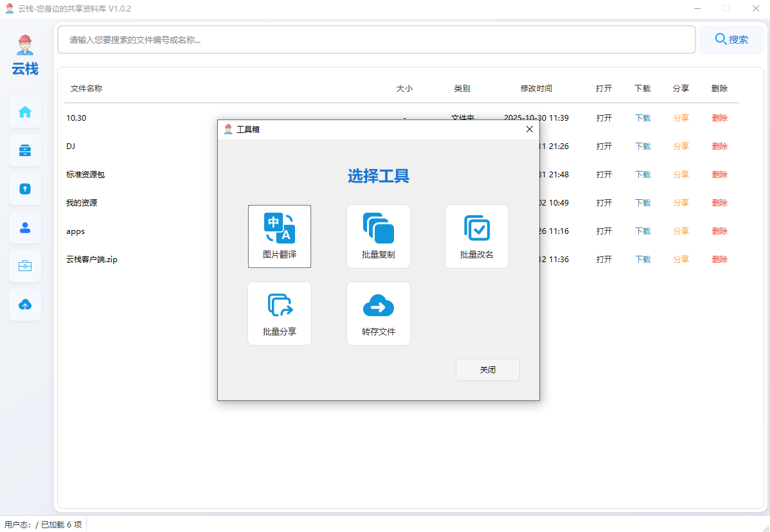
Task: Click the sidebar toolbox briefcase icon
Action: tap(25, 266)
